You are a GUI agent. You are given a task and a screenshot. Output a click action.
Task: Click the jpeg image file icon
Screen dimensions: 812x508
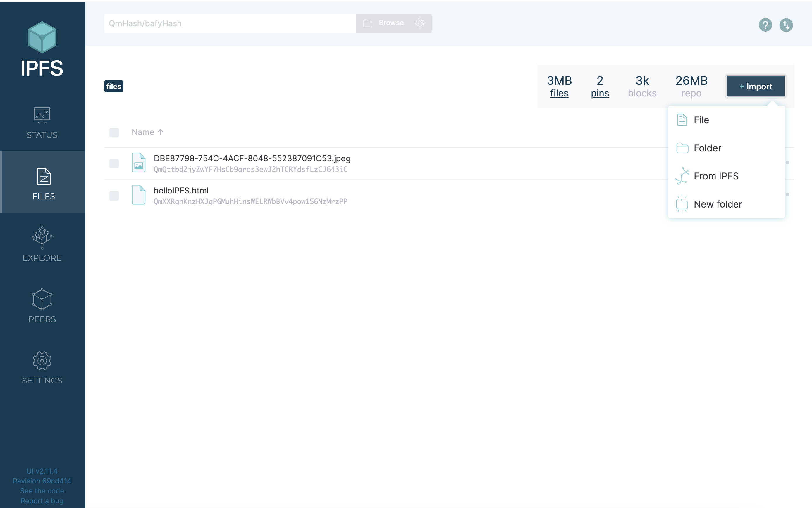[139, 163]
